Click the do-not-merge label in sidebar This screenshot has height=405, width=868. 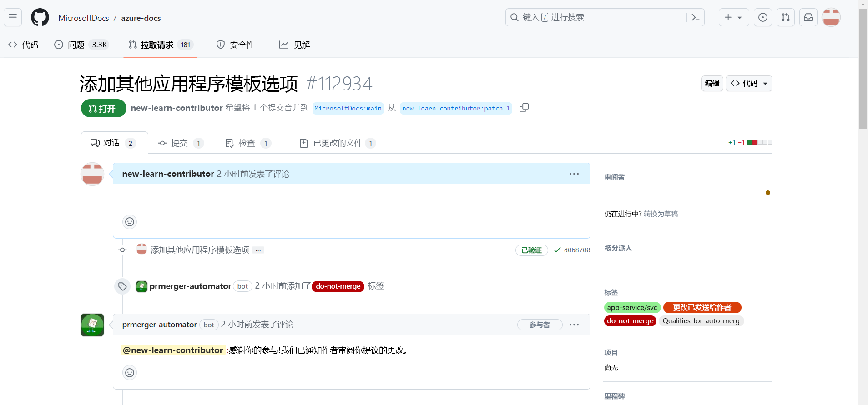click(x=630, y=321)
